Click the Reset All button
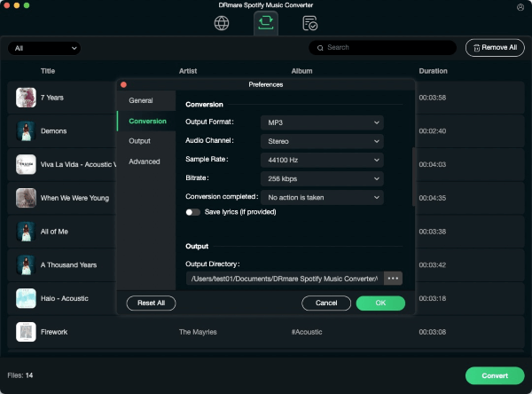 click(x=151, y=303)
